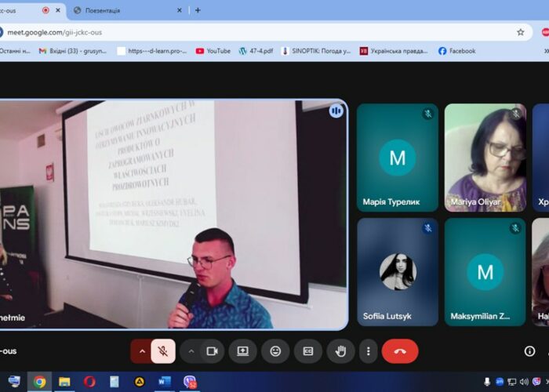
Task: Bookmark this page with the star icon
Action: coord(520,32)
